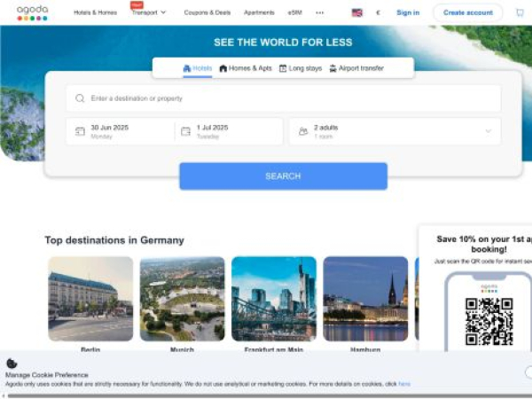Screen dimensions: 532x399
Task: Click the Agoda logo
Action: [32, 13]
